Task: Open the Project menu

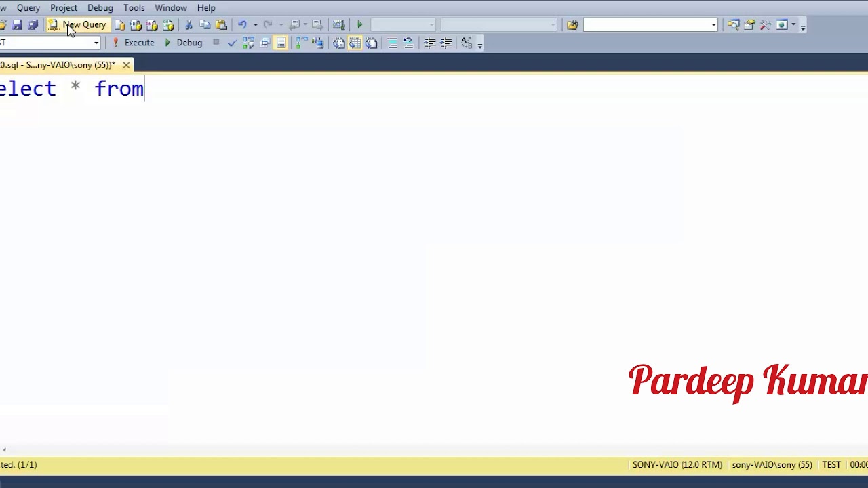Action: (x=64, y=8)
